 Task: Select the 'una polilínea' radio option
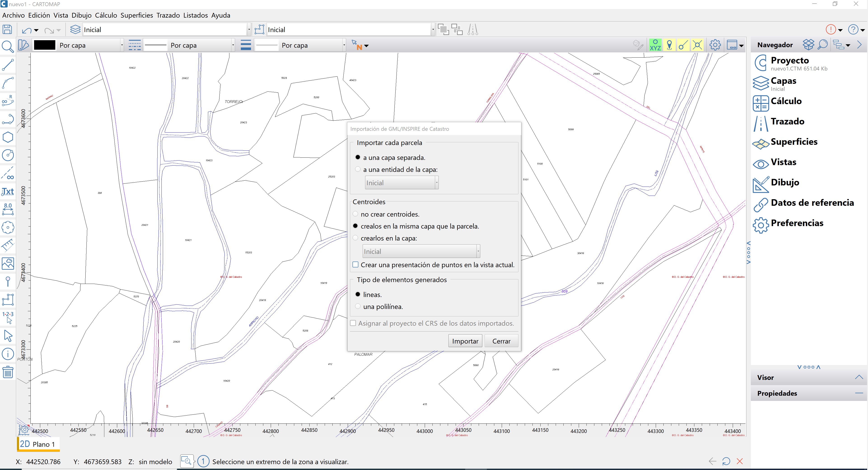(x=358, y=306)
